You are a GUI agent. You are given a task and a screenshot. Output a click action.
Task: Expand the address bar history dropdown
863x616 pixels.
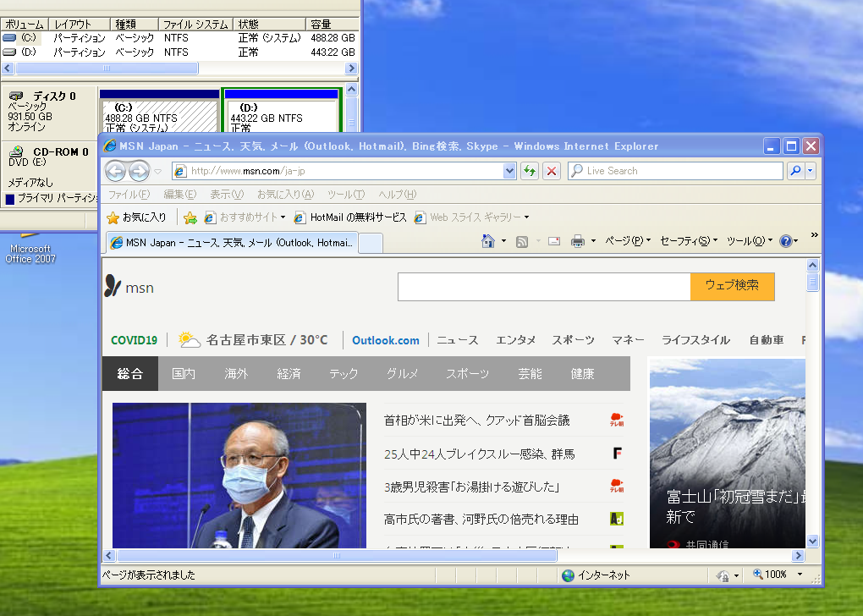click(x=509, y=171)
